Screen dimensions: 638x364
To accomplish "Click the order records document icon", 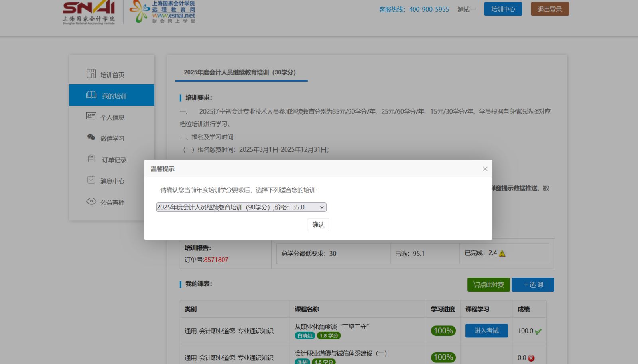I will 91,159.
